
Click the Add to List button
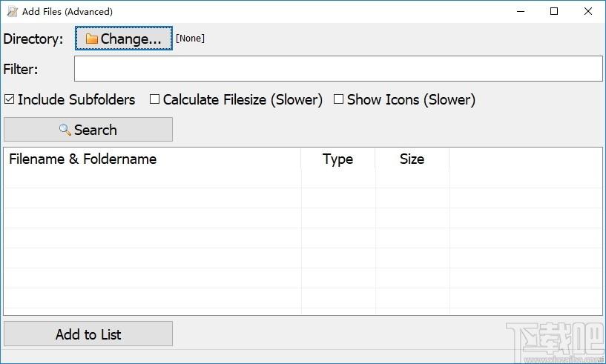pos(88,334)
